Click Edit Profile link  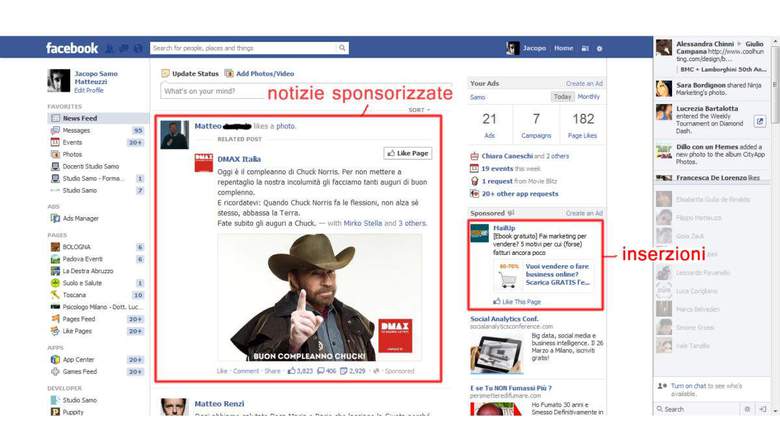(x=89, y=90)
